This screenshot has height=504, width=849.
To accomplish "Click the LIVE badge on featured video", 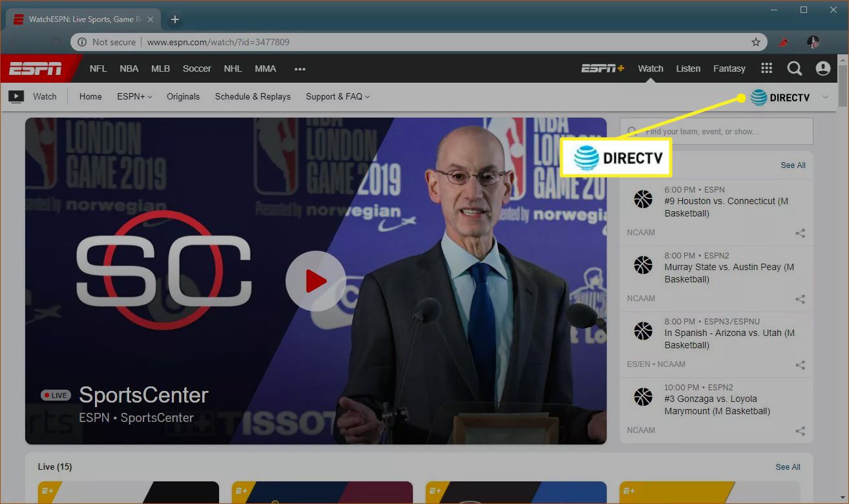I will tap(56, 395).
